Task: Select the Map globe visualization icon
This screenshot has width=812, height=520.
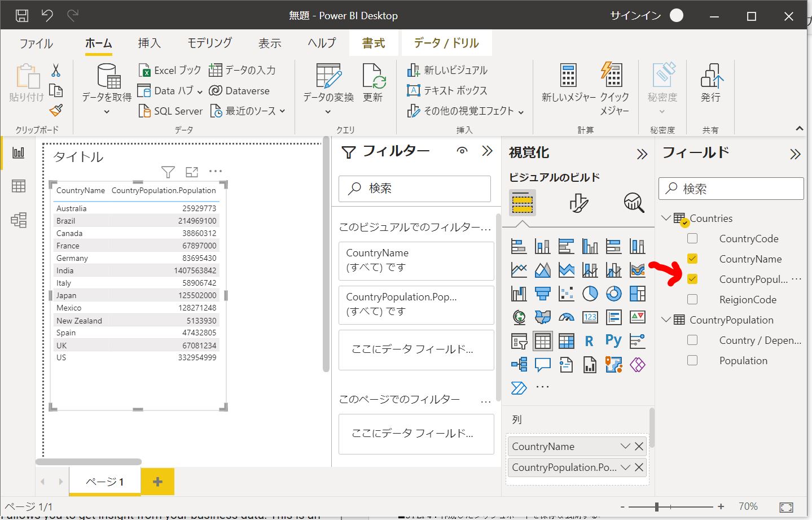Action: point(519,317)
